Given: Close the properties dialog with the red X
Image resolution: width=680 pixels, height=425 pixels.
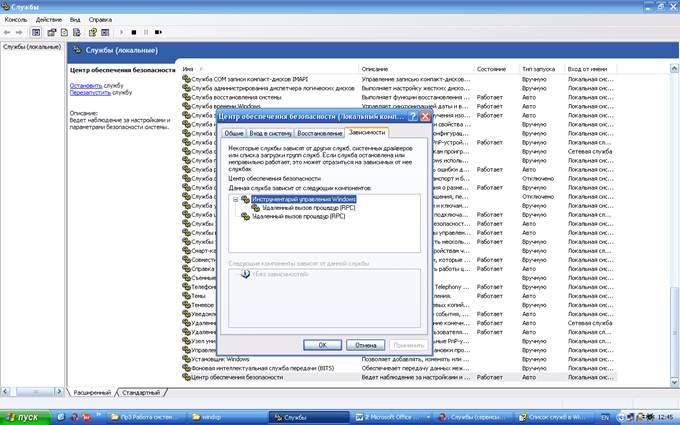Looking at the screenshot, I should coord(425,116).
